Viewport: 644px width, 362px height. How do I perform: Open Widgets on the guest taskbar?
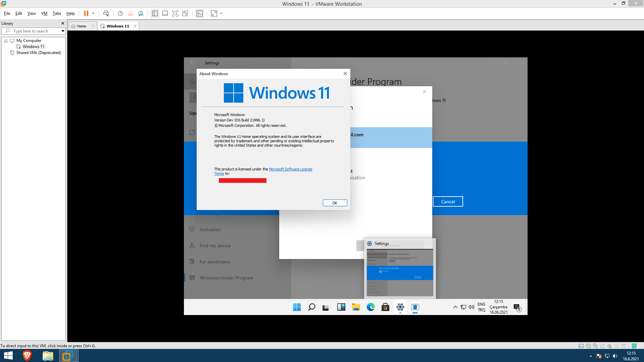pos(341,307)
